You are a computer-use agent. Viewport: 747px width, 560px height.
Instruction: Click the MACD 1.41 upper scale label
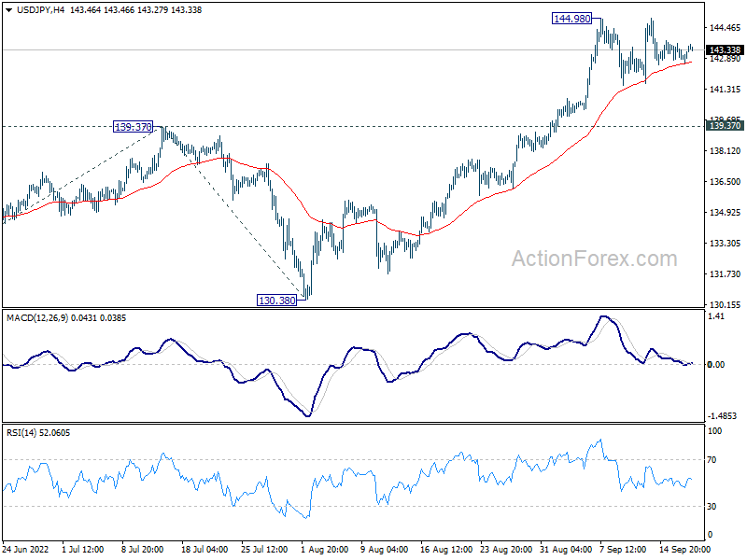coord(717,316)
